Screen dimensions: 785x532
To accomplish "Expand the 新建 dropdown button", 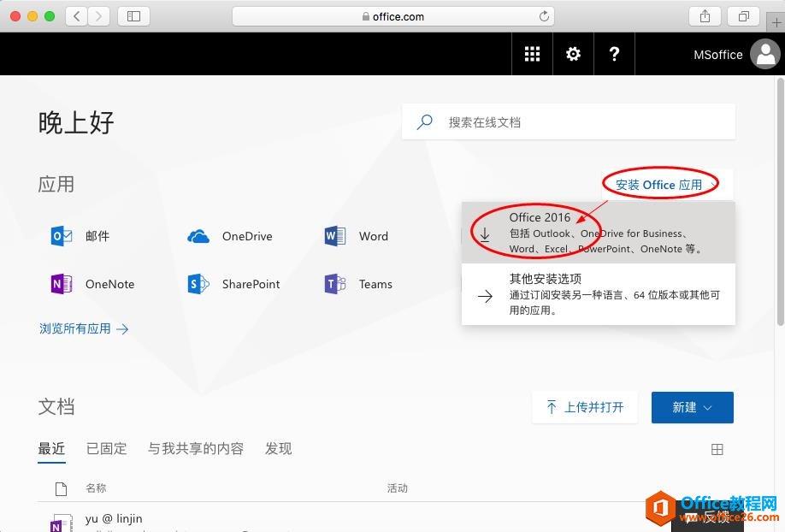I will [692, 407].
